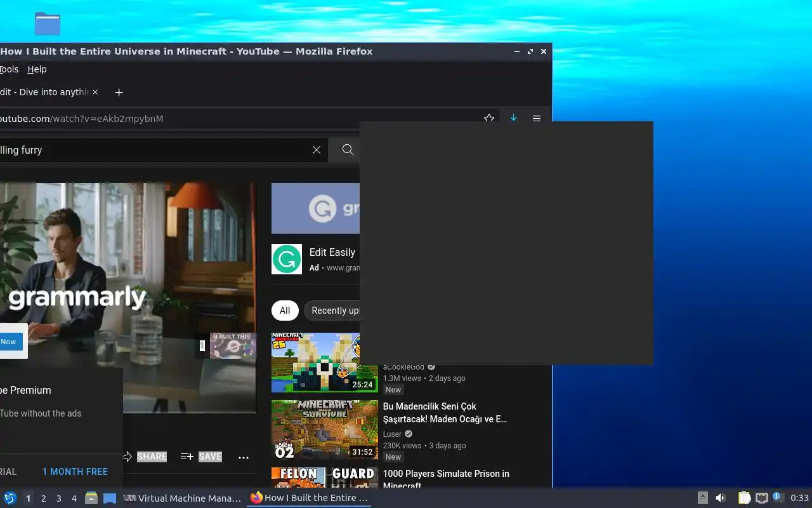812x508 pixels.
Task: Click the SAVE button label
Action: [x=210, y=457]
